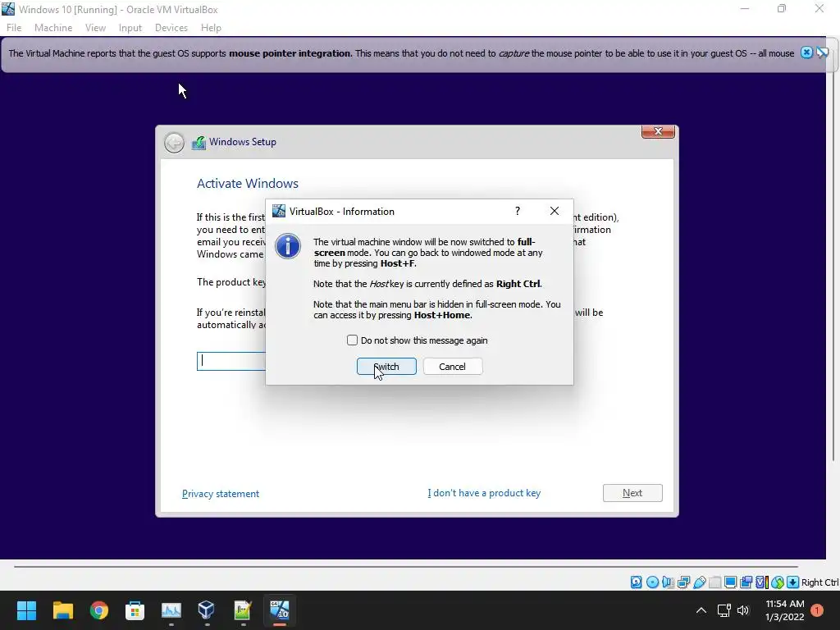Open the View menu

click(95, 28)
